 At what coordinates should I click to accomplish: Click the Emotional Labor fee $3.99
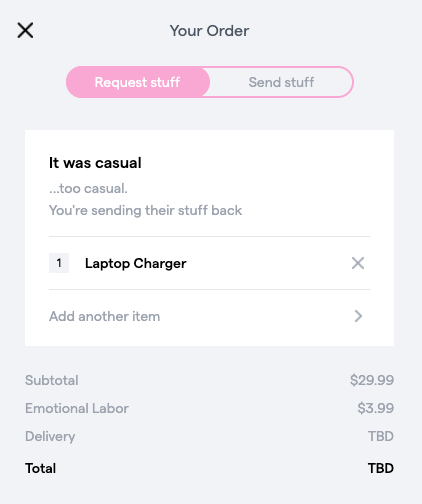coord(376,408)
